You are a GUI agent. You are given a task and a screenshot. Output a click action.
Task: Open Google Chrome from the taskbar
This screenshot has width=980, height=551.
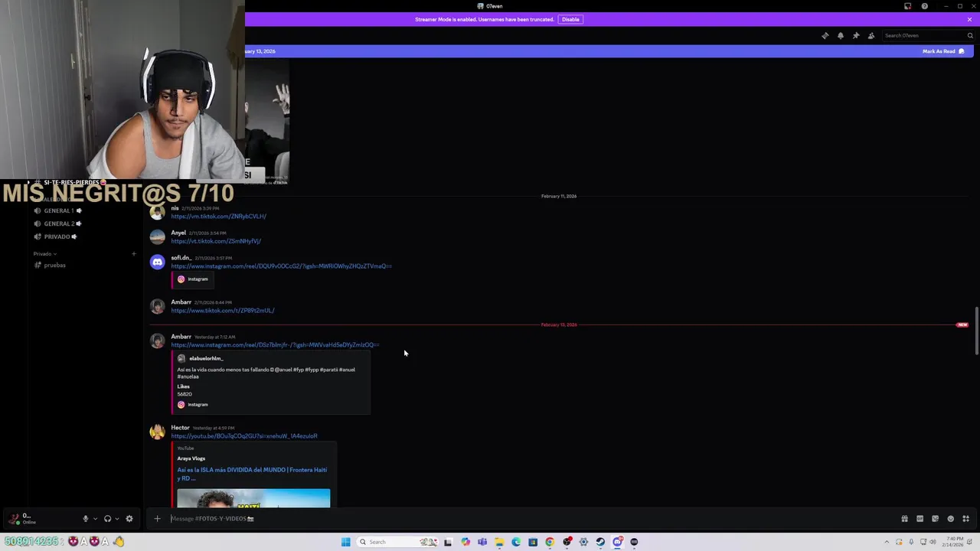[550, 542]
